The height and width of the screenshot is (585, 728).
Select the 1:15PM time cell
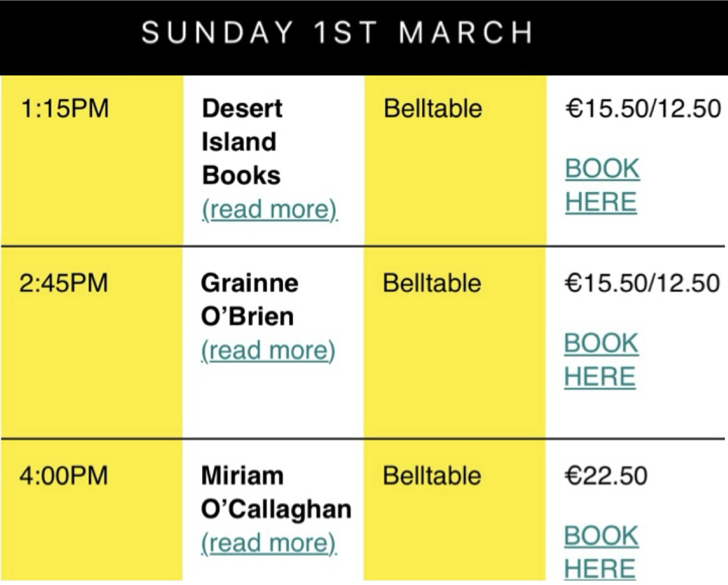click(65, 109)
